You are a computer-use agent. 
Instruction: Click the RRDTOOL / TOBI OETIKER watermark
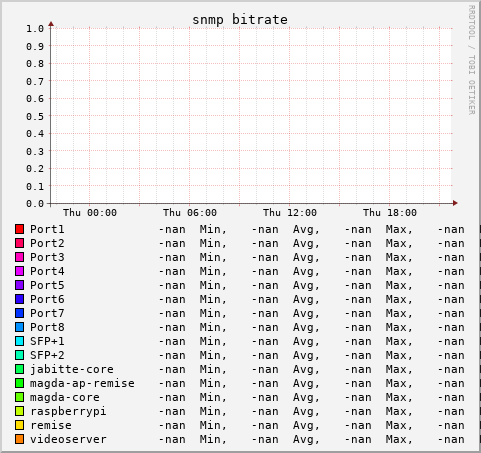click(471, 60)
